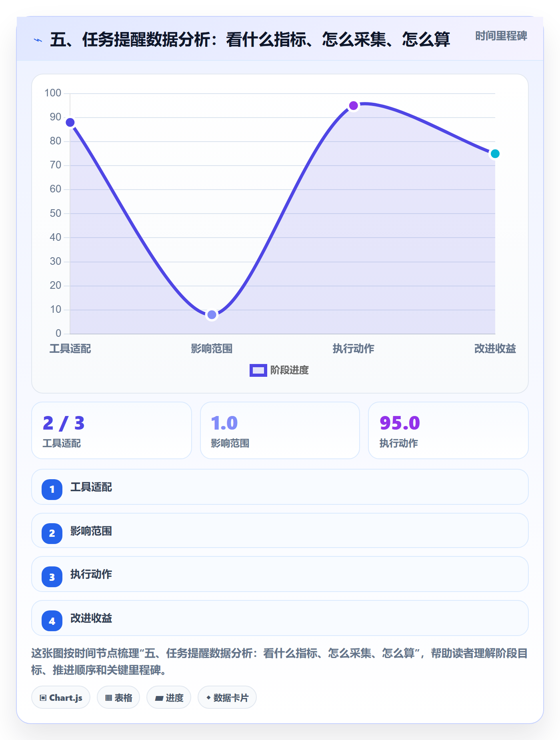Click the 表格 tag chip
The image size is (560, 740).
pos(118,697)
